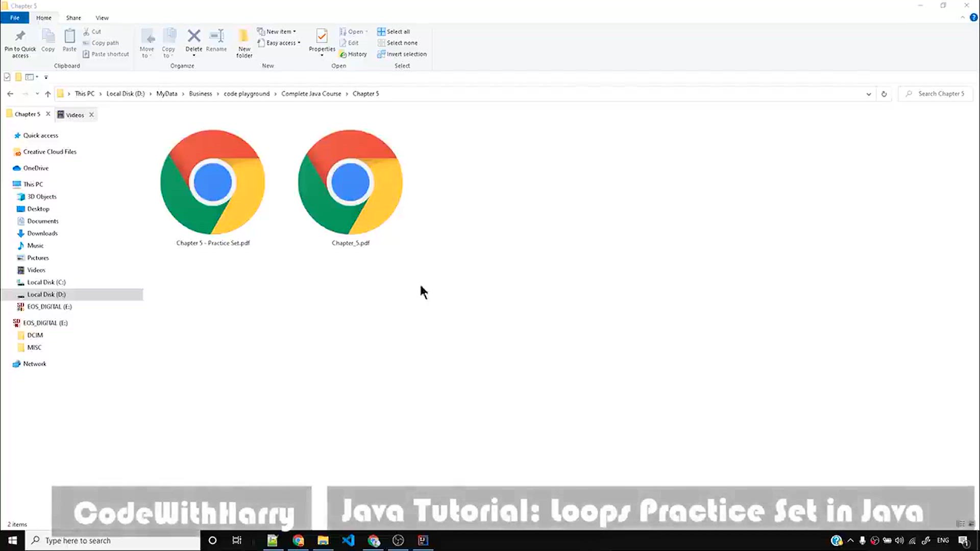Screen dimensions: 980x551
Task: Close the Videos tab
Action: click(91, 115)
